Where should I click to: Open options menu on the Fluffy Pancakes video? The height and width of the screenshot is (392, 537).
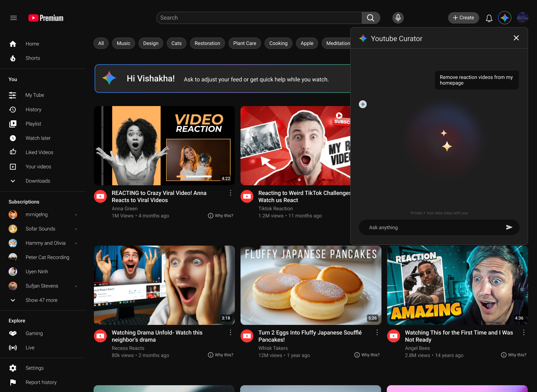(377, 332)
